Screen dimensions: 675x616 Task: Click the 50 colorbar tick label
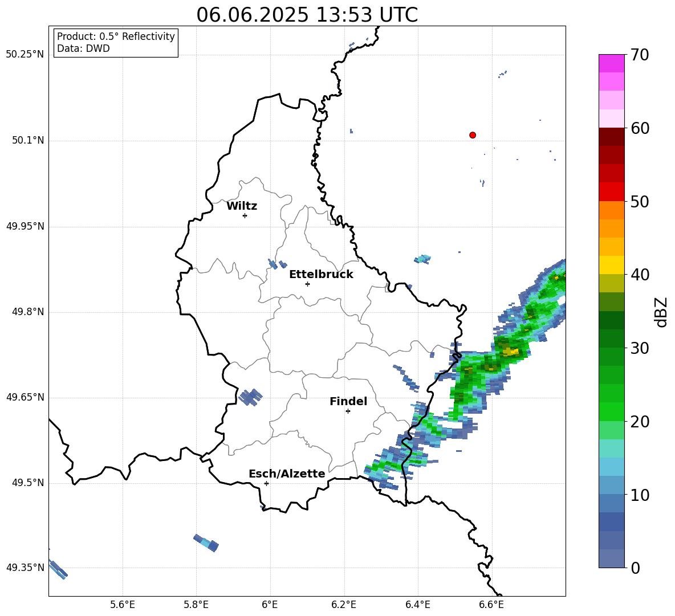coord(639,202)
